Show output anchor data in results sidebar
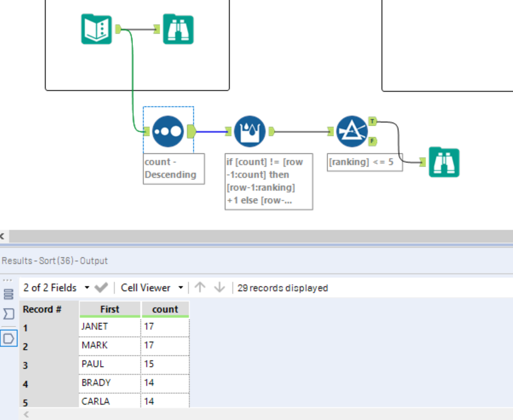The height and width of the screenshot is (420, 513). click(9, 339)
